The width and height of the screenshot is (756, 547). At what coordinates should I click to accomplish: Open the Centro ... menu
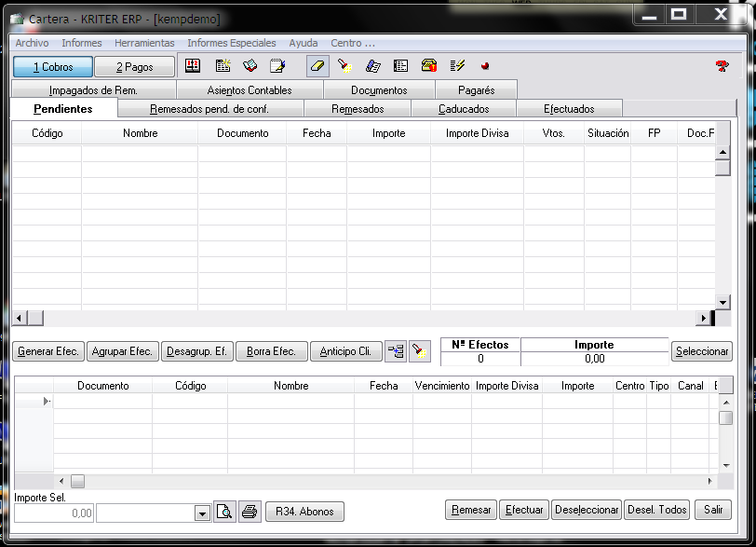click(x=353, y=43)
